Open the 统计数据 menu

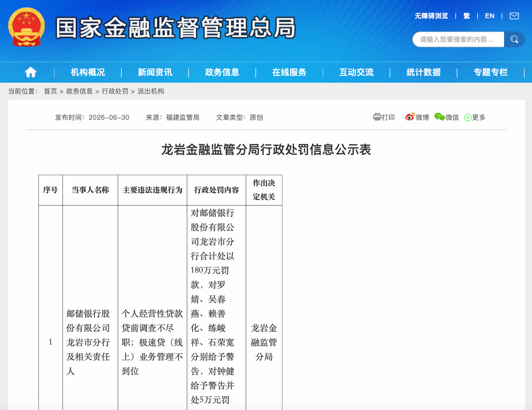[423, 72]
